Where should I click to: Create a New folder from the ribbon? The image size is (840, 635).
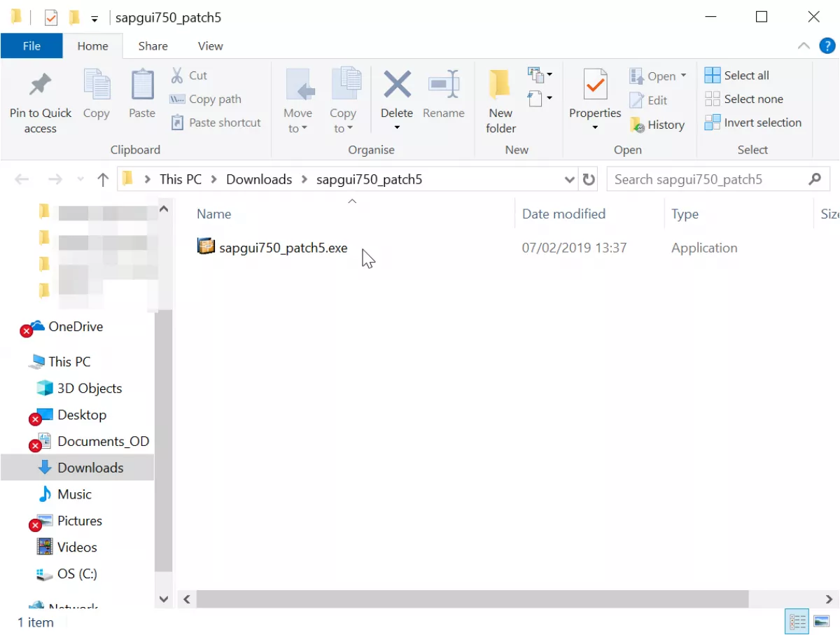pyautogui.click(x=500, y=102)
